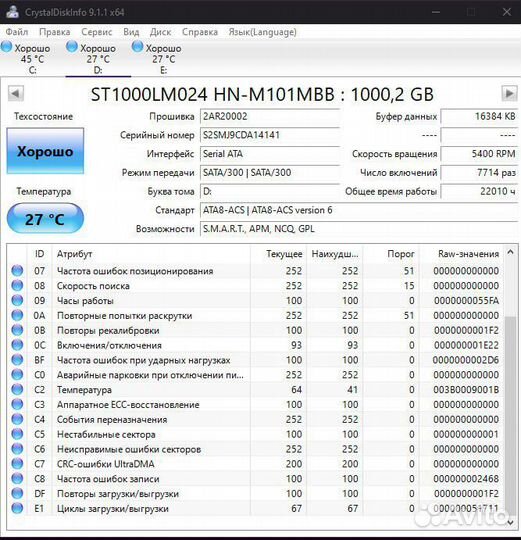521x540 pixels.
Task: Click the status orb on attribute 07 row
Action: (17, 270)
